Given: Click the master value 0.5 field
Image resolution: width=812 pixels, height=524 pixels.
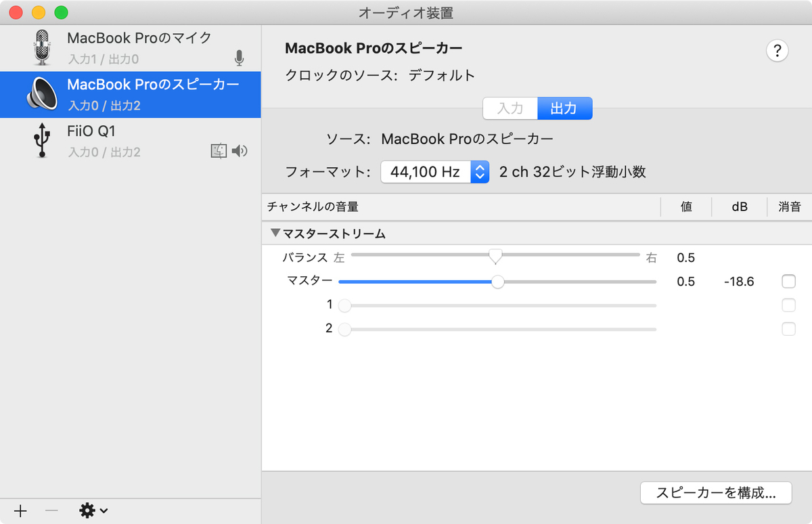Looking at the screenshot, I should [686, 282].
